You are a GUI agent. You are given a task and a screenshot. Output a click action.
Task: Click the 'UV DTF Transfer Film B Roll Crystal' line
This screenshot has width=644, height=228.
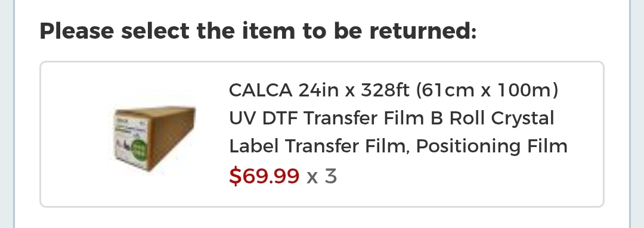pos(391,118)
